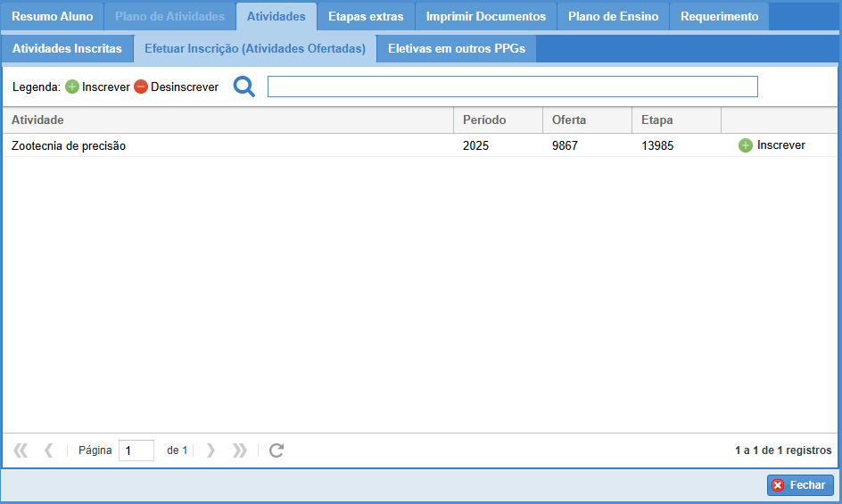The width and height of the screenshot is (842, 504).
Task: Click the green Inscrever icon for Zootecnia
Action: click(746, 145)
